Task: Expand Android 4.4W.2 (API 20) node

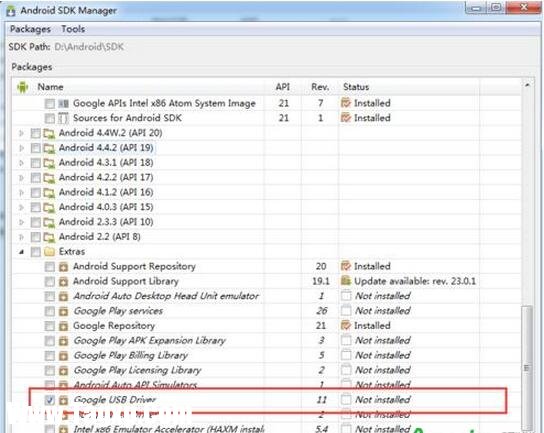Action: point(22,133)
